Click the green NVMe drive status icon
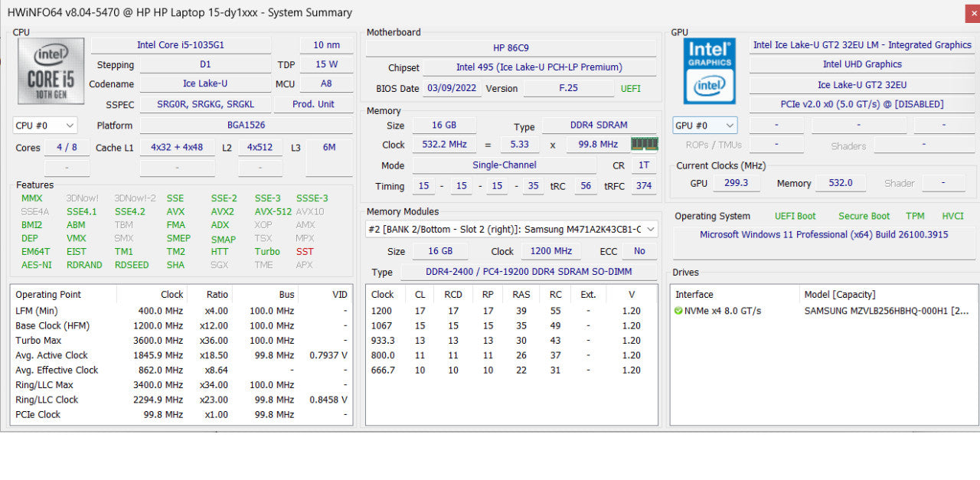This screenshot has height=480, width=980. pyautogui.click(x=678, y=311)
